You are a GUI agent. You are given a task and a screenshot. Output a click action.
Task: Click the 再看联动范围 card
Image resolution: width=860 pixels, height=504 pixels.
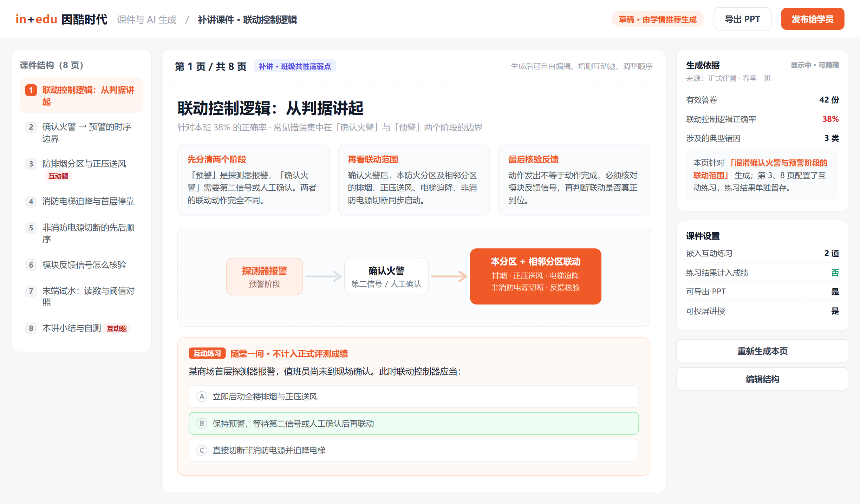[x=413, y=180]
